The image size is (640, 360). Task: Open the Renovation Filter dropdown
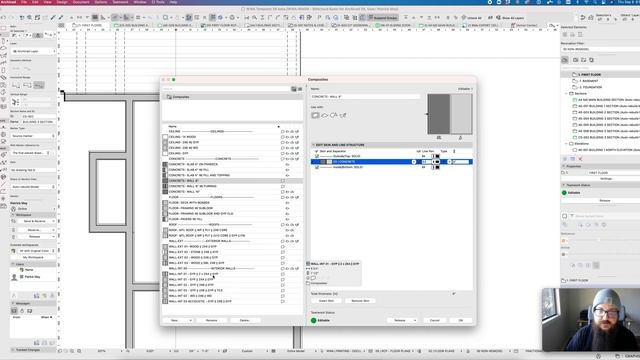(600, 49)
